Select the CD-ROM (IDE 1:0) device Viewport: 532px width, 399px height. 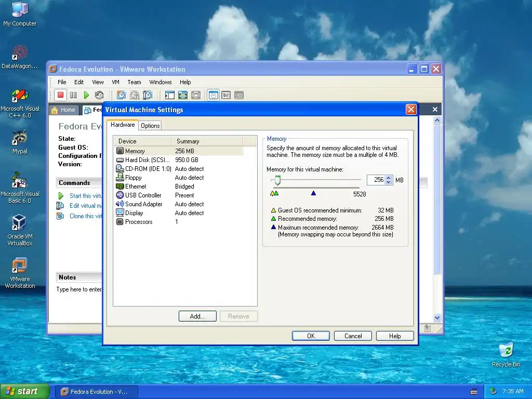tap(179, 169)
